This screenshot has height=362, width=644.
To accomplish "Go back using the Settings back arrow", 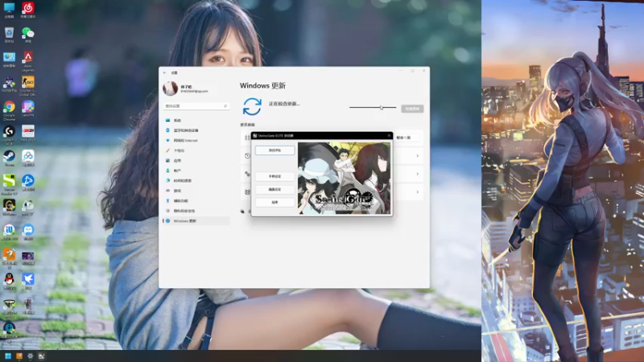I will [x=165, y=72].
